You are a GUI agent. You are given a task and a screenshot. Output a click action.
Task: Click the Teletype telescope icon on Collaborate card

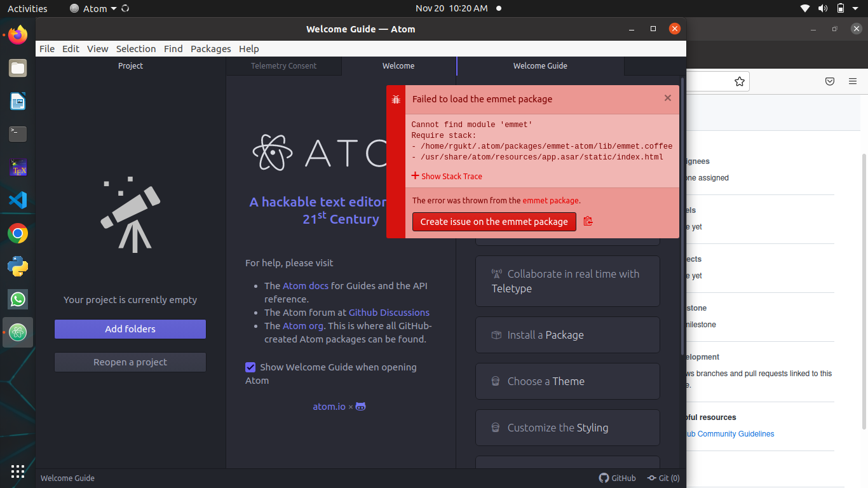[496, 273]
